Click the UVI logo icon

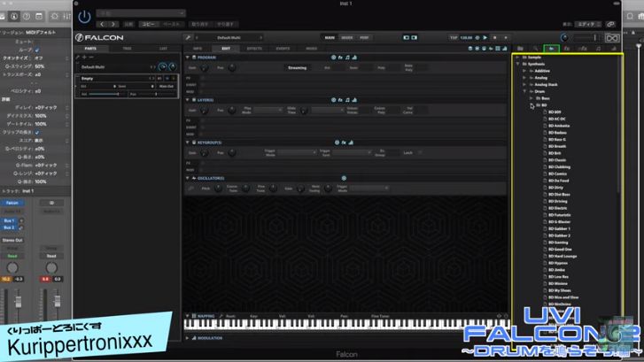pos(612,38)
